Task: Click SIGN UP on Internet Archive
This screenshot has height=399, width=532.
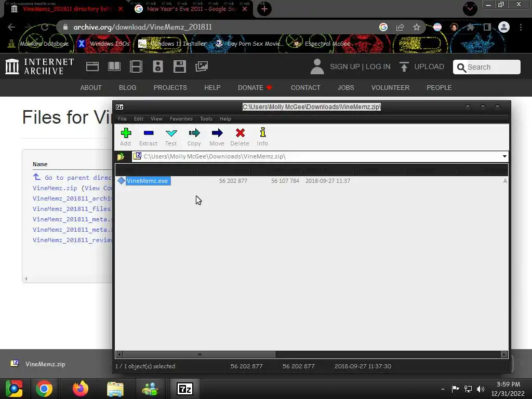Action: 345,67
